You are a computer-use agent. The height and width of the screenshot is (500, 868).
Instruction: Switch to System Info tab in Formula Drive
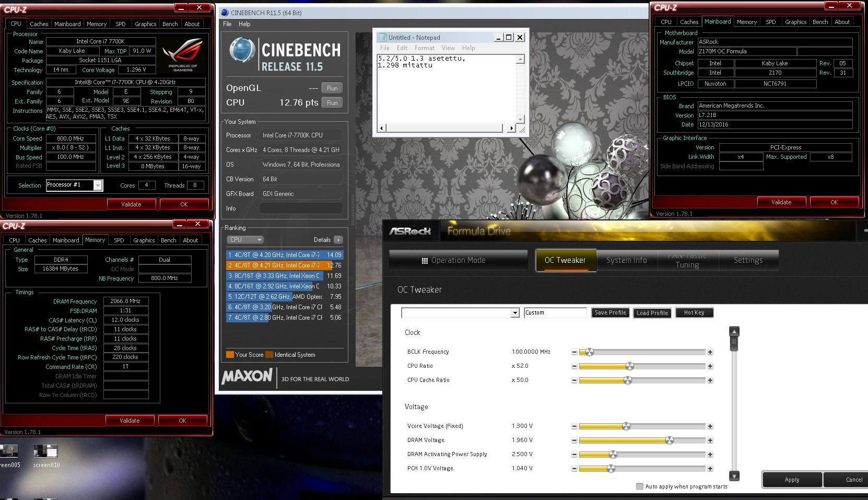[626, 260]
